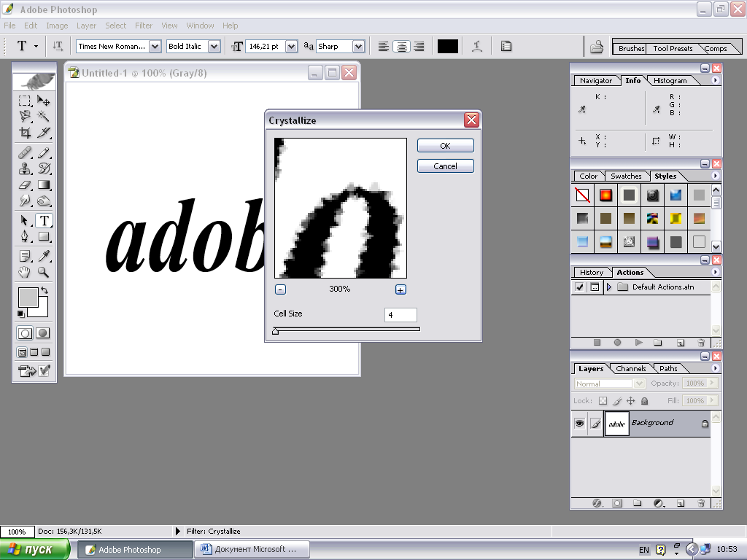Select the Horizontal Type tool
This screenshot has width=747, height=560.
[x=44, y=220]
